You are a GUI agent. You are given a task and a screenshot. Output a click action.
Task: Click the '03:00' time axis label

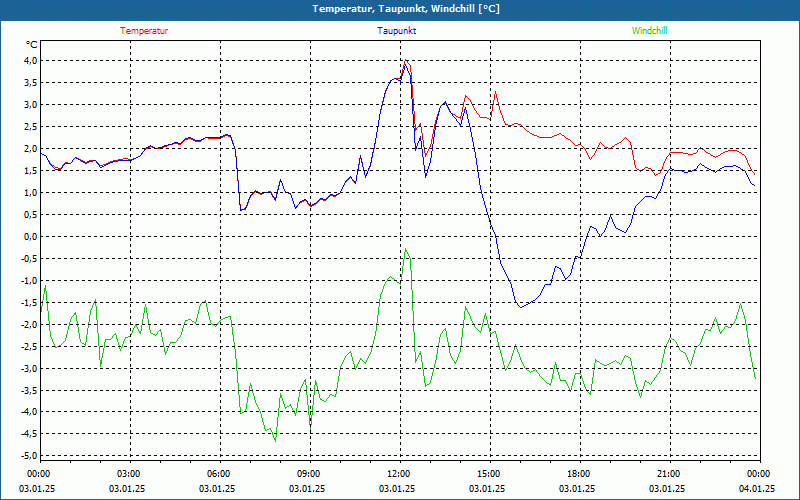tap(130, 474)
